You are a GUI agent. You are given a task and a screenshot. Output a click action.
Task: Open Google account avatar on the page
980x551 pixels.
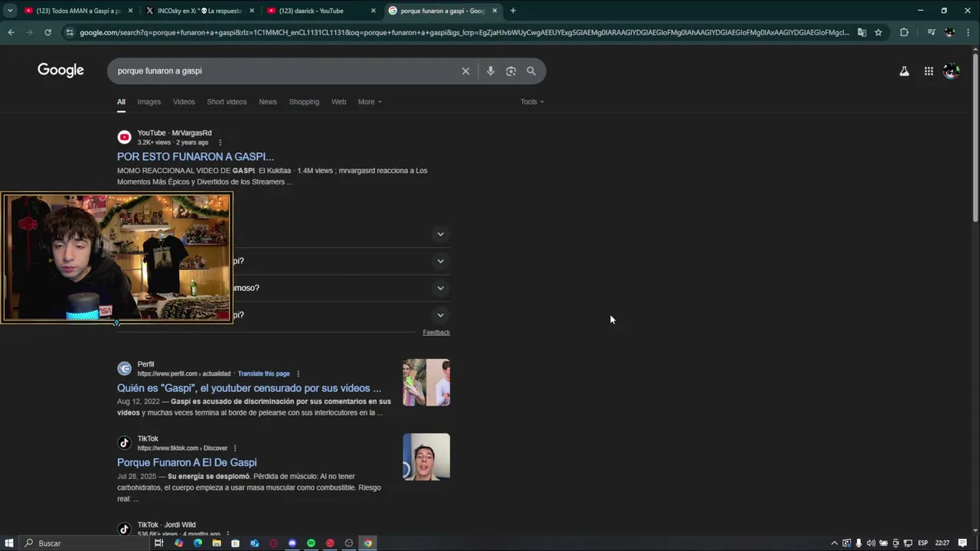coord(952,71)
